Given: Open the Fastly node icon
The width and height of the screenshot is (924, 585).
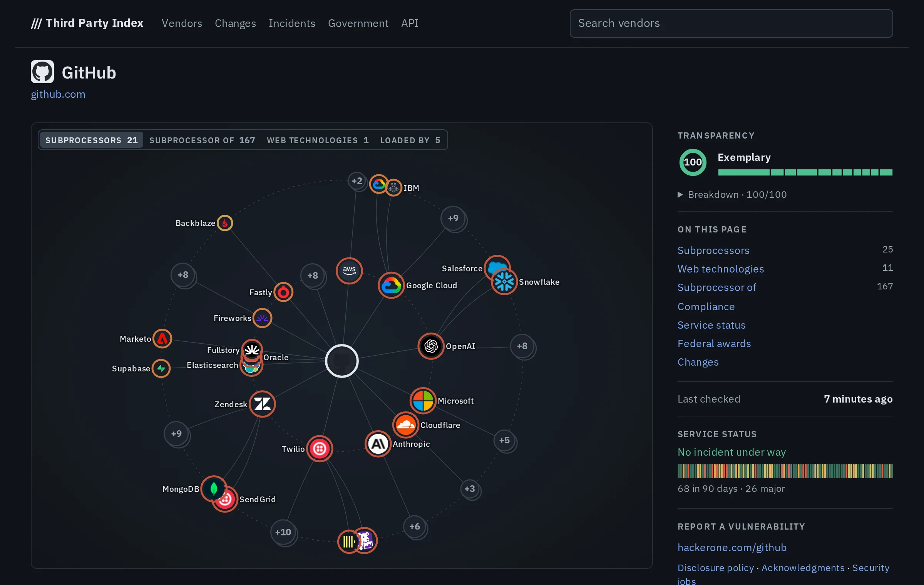Looking at the screenshot, I should (283, 292).
